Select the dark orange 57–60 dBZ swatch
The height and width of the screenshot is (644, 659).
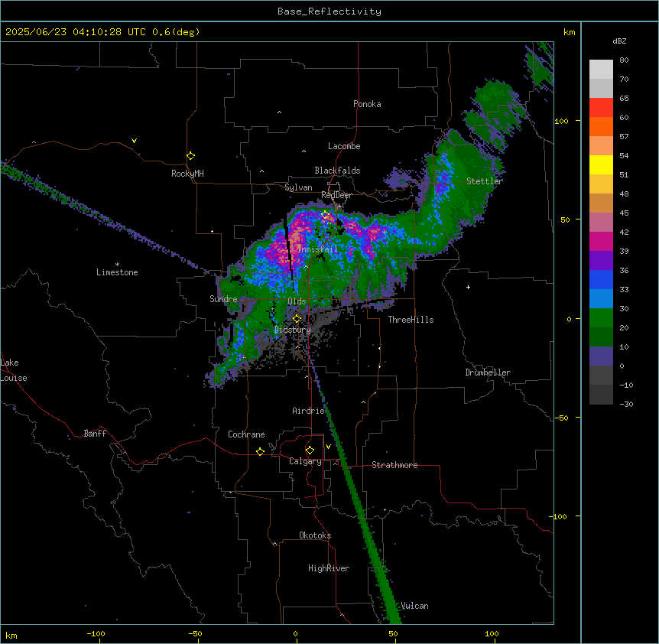[601, 126]
